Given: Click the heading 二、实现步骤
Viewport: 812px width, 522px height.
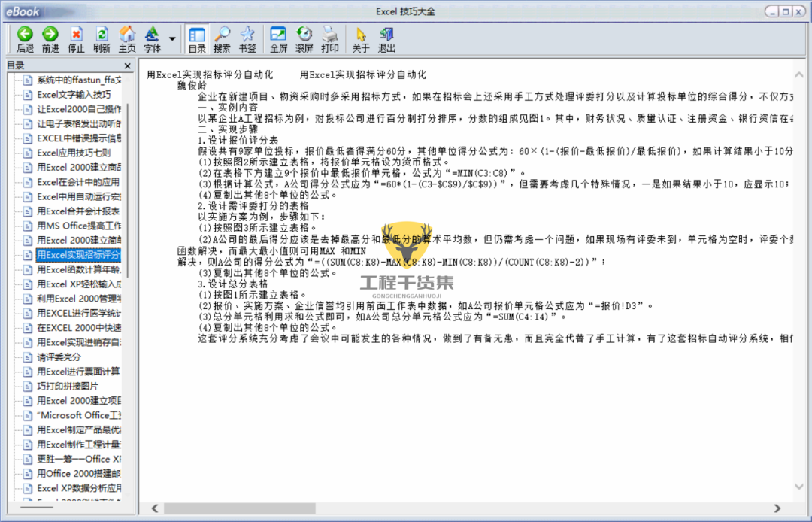Looking at the screenshot, I should 228,129.
